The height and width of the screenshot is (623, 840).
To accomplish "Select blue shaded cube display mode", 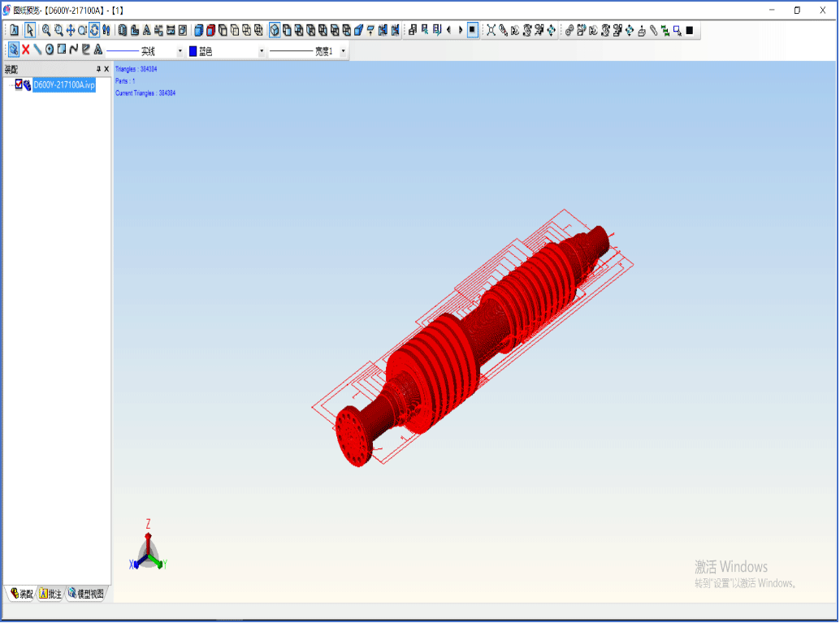I will coord(199,31).
